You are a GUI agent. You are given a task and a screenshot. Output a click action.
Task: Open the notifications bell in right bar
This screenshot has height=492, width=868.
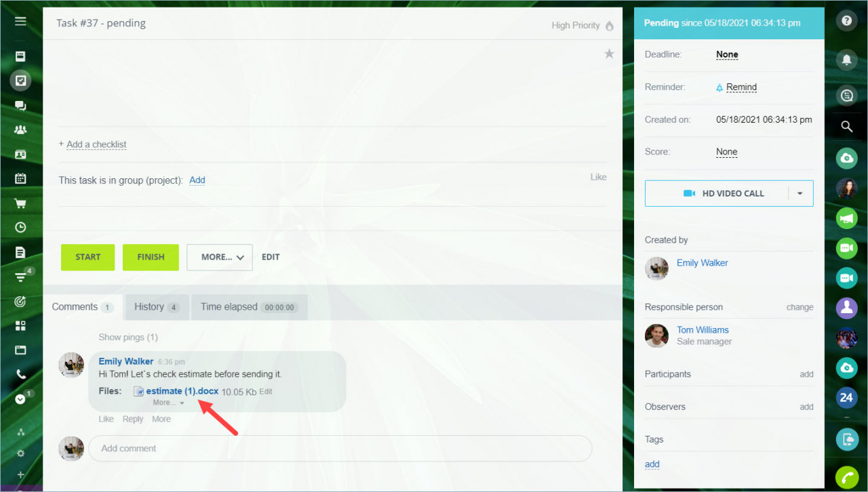[846, 60]
